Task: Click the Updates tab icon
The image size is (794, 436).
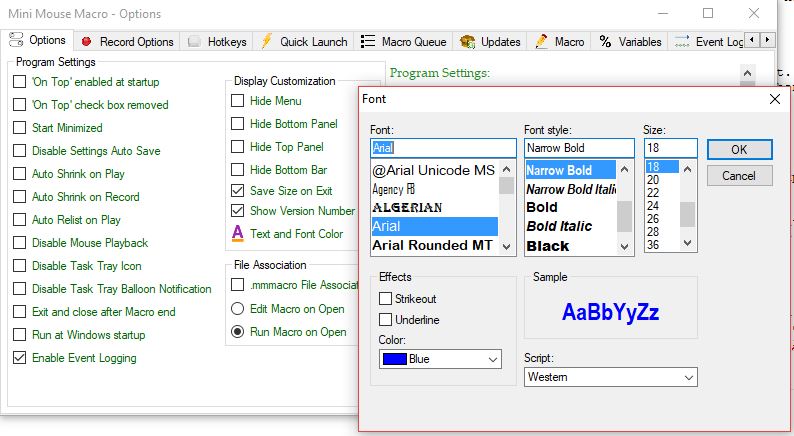Action: point(467,42)
